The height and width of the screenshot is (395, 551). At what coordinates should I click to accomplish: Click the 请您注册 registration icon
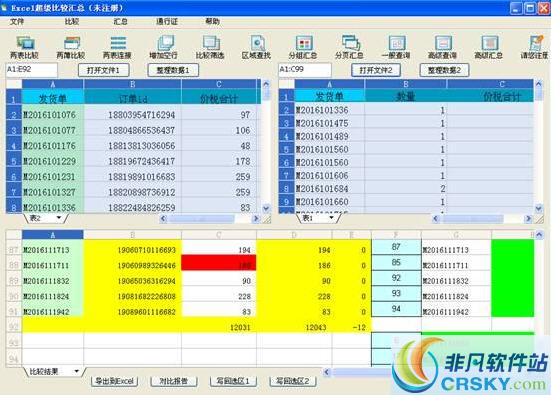pyautogui.click(x=535, y=47)
